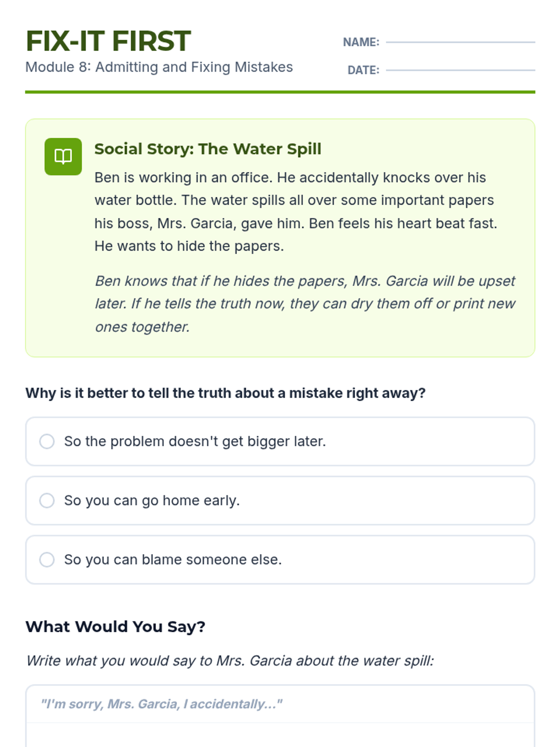Click the "FIX-IT FIRST" title

click(108, 41)
